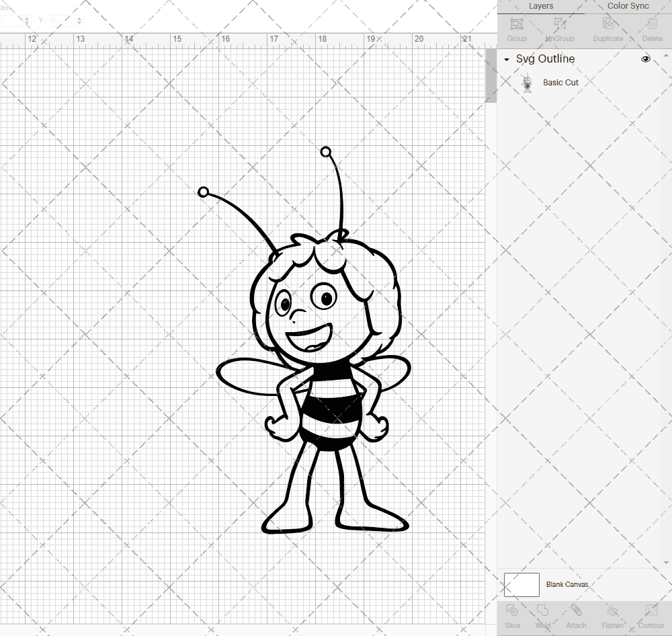The image size is (672, 636).
Task: Increase the Y position value
Action: pyautogui.click(x=79, y=17)
